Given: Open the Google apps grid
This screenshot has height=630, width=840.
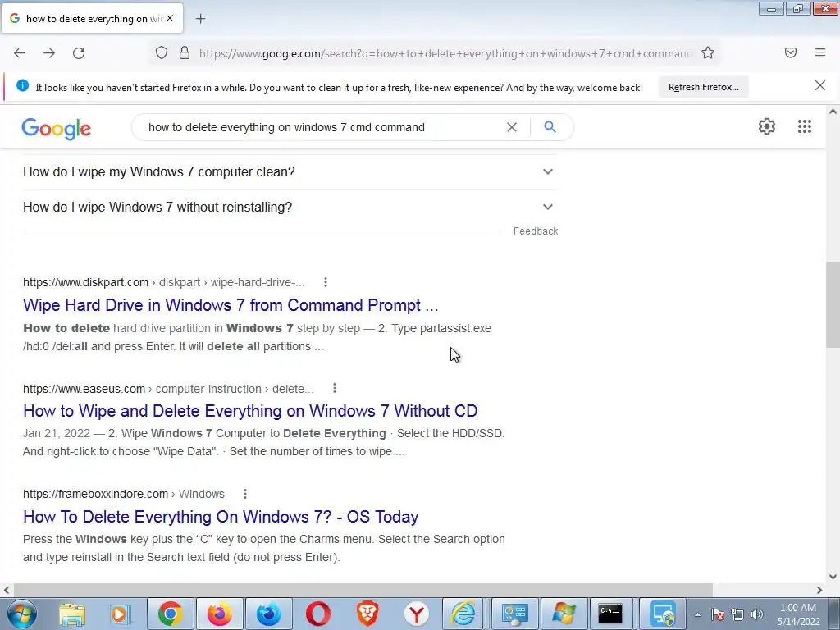Looking at the screenshot, I should pos(804,126).
